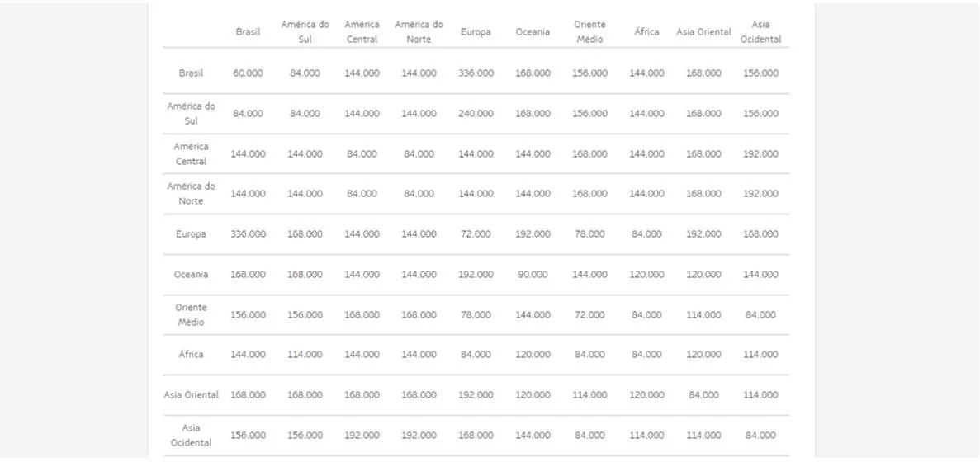Click Asia Oriental row's 84.000 cell
This screenshot has height=462, width=980.
[703, 395]
